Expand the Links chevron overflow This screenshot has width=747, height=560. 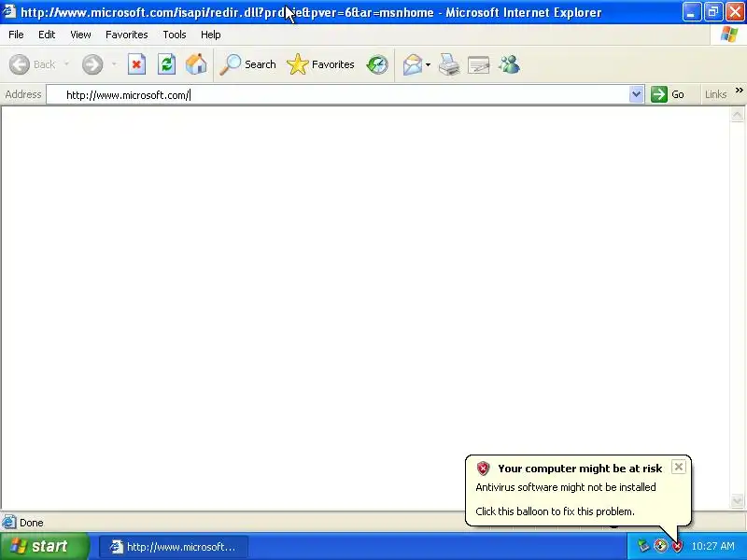coord(739,90)
